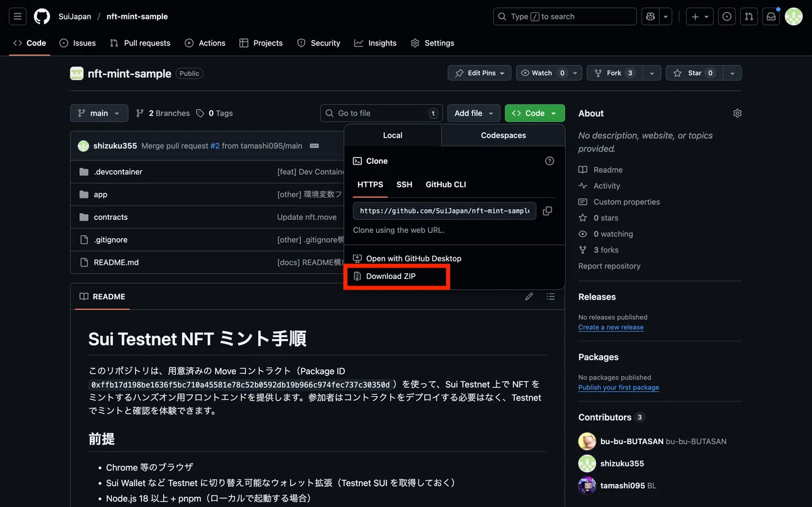Select GitHub CLI clone method

click(446, 185)
